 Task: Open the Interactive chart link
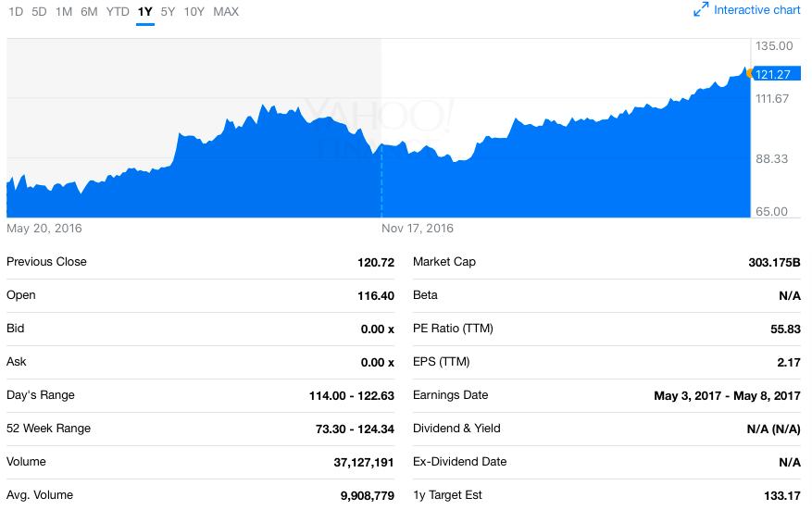756,10
